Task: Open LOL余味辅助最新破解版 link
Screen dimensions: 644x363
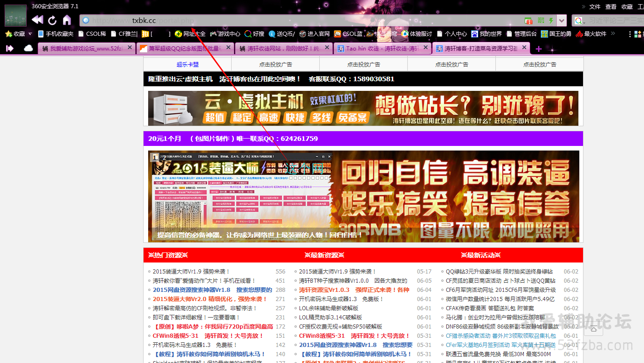Action: pos(329,308)
